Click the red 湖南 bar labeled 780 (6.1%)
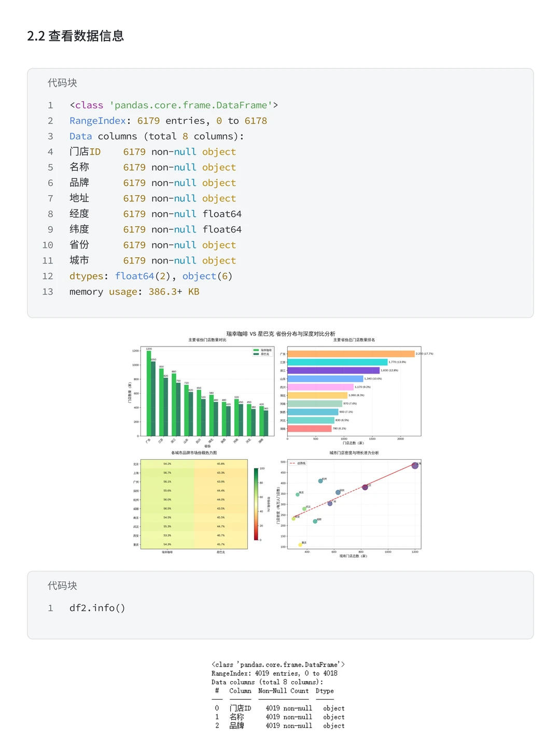560x747 pixels. coord(310,428)
